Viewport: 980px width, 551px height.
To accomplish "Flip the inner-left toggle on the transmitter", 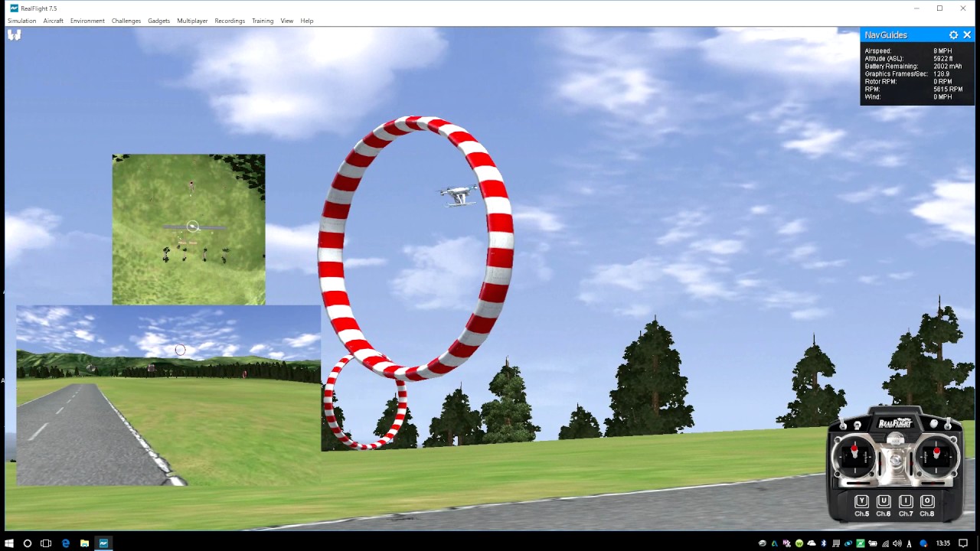I will 857,425.
